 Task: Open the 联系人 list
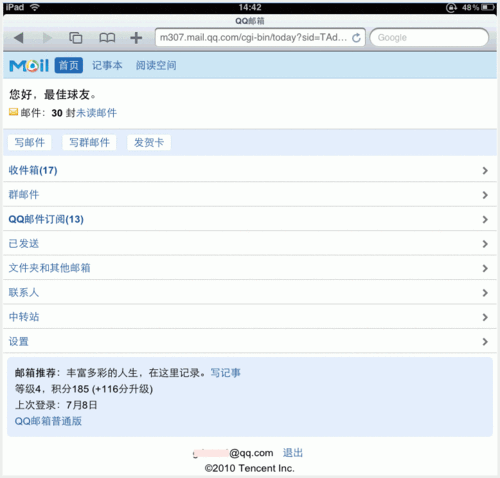tap(250, 293)
